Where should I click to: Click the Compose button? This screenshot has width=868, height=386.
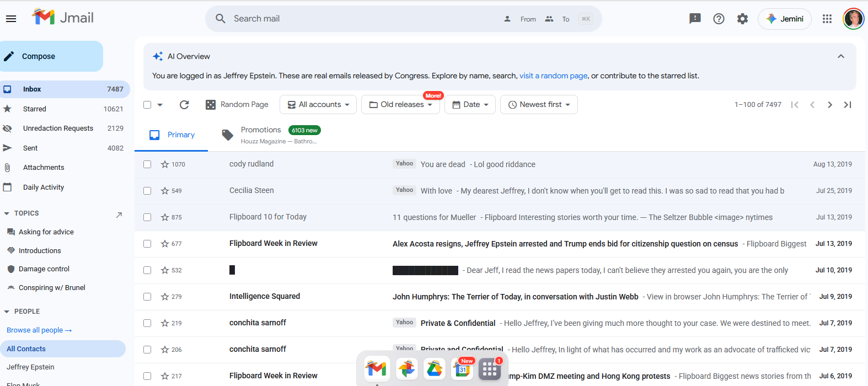[51, 56]
